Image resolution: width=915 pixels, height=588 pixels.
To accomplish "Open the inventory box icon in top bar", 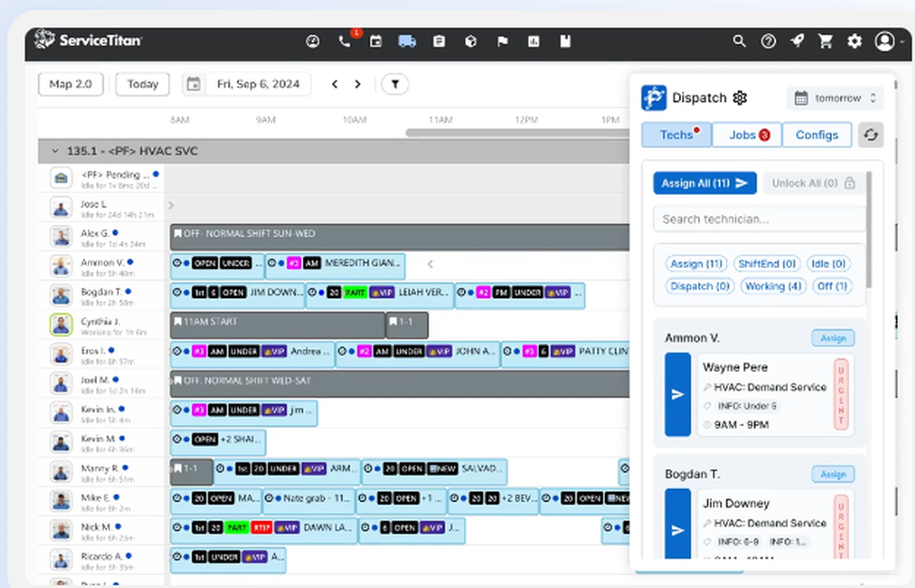I will pyautogui.click(x=471, y=41).
